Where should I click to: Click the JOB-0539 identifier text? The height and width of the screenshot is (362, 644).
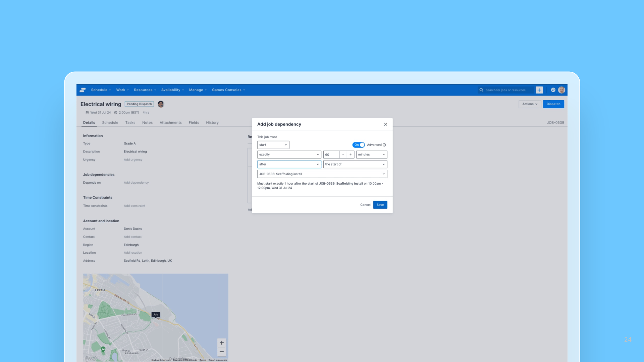coord(555,123)
